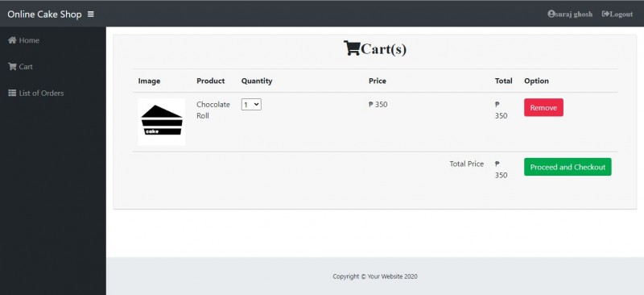Image resolution: width=644 pixels, height=295 pixels.
Task: Click the Quantity column header
Action: point(257,81)
